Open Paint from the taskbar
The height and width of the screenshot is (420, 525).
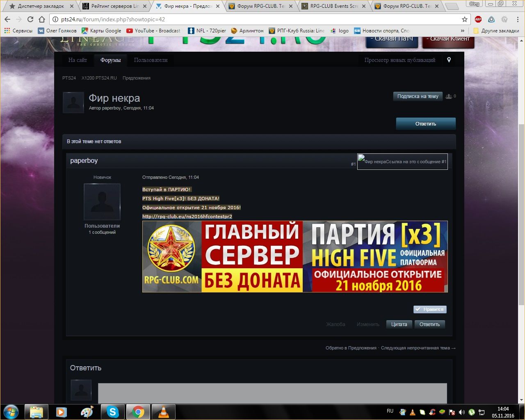[87, 412]
